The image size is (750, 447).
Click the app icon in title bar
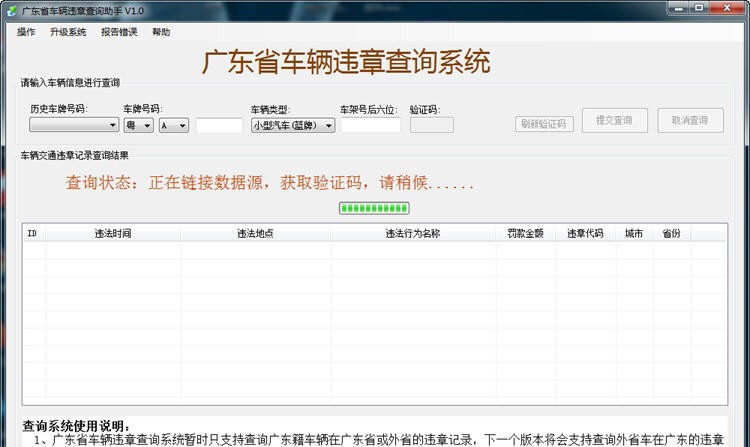pyautogui.click(x=12, y=11)
